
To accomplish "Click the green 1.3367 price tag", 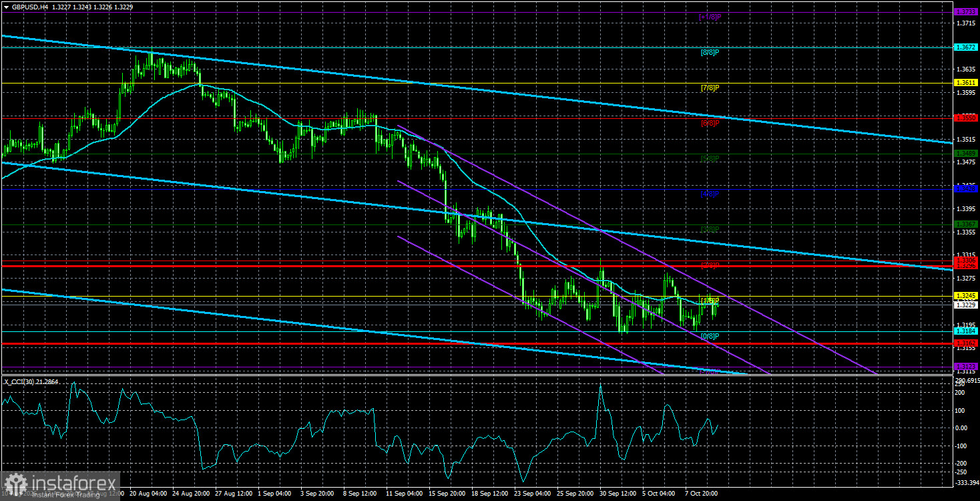I will pyautogui.click(x=966, y=224).
